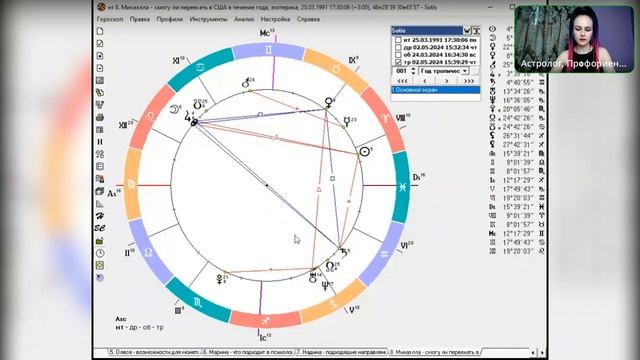Viewport: 640px width, 360px height.
Task: Click the tab scroll right arrow
Action: [x=542, y=352]
